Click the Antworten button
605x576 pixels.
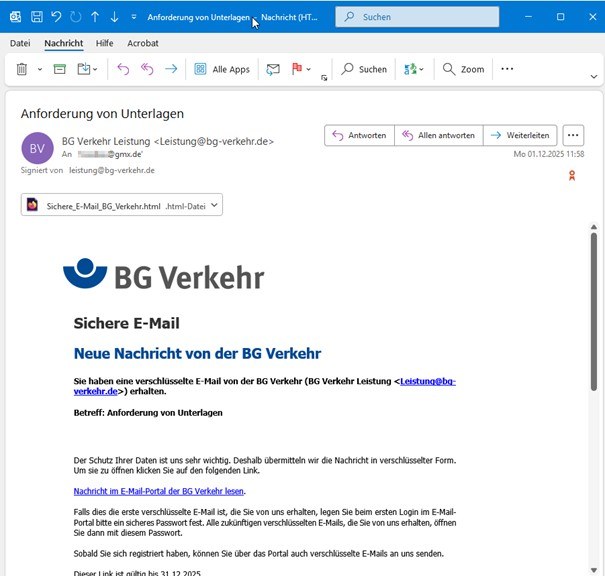tap(359, 135)
